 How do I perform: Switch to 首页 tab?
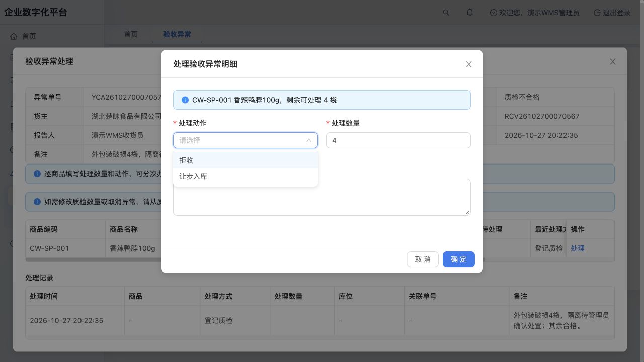click(x=131, y=34)
